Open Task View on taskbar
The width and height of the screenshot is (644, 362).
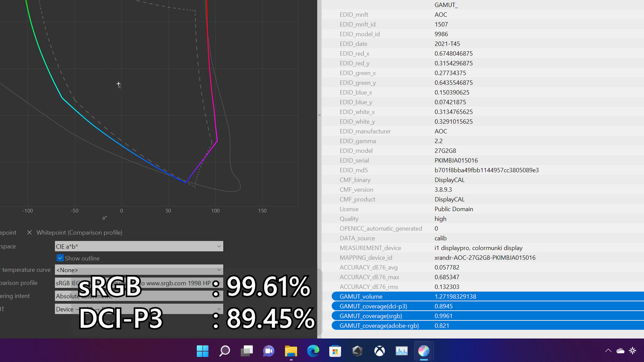(x=247, y=351)
